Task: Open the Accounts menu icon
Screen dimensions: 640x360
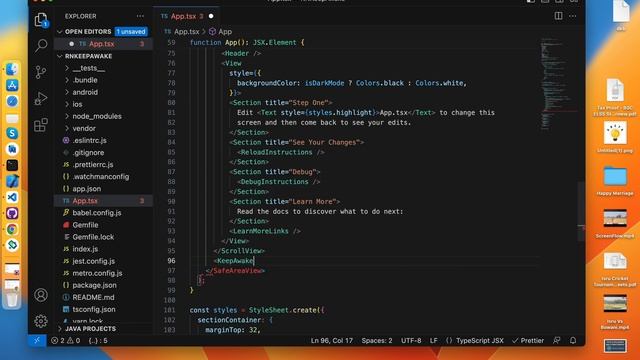Action: 41,295
